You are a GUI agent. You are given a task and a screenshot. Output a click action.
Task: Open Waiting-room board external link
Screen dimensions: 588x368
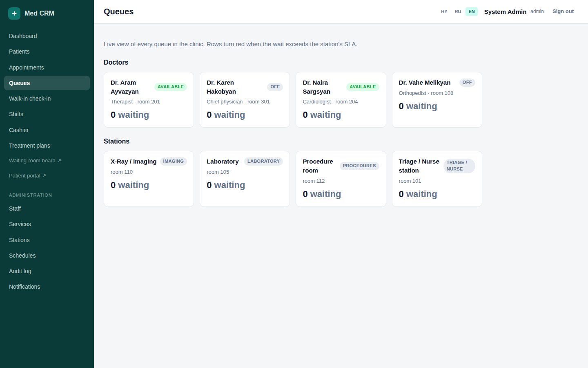(x=47, y=161)
